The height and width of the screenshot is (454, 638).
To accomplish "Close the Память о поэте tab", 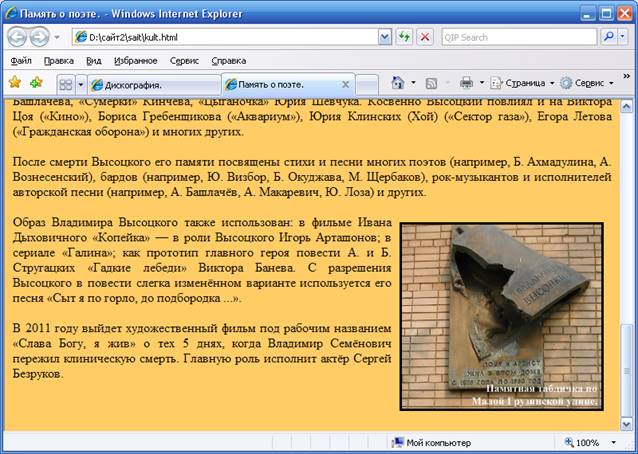I will tap(347, 84).
